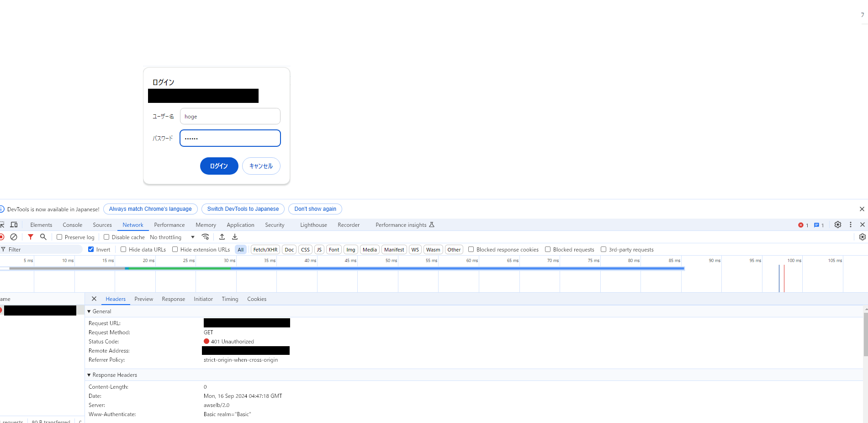Open search in network requests
The image size is (868, 423).
pos(43,237)
